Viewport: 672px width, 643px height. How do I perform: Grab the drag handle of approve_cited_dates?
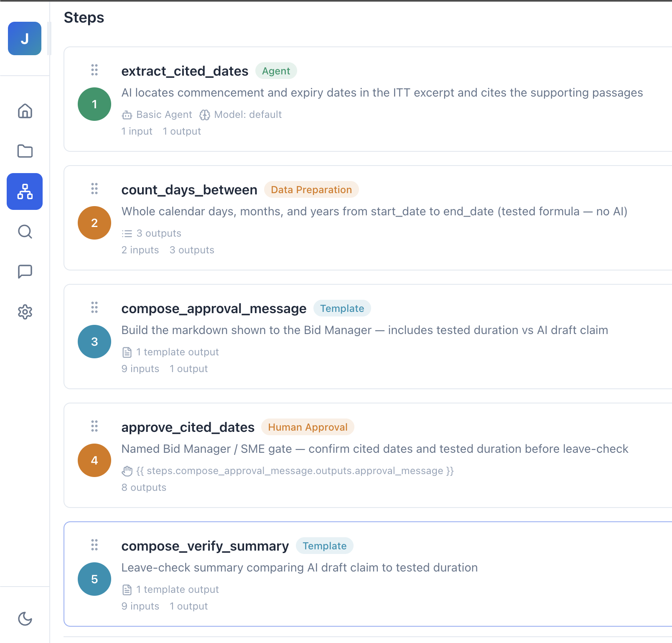(x=94, y=426)
